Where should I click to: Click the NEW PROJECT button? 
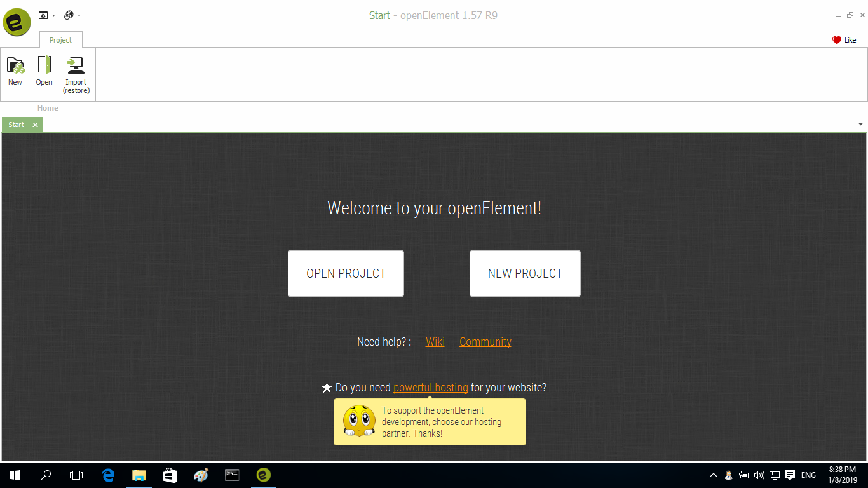click(525, 273)
